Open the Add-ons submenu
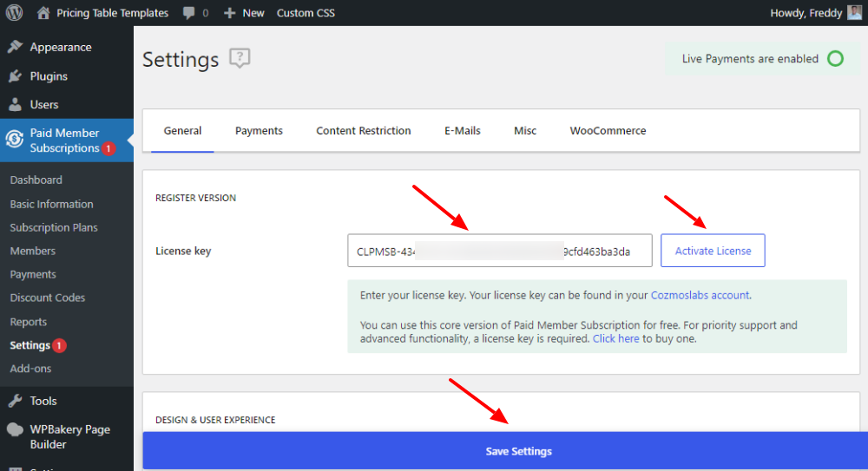868x471 pixels. pyautogui.click(x=30, y=369)
